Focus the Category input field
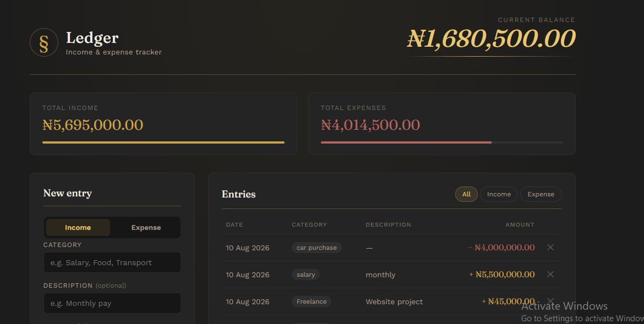The image size is (644, 324). point(112,262)
